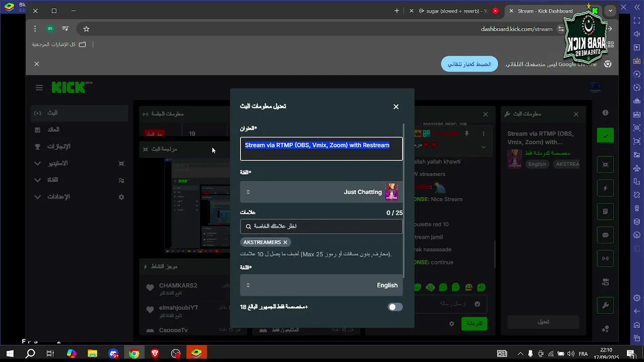Viewport: 644px width, 362px height.
Task: Open a new browser tab
Action: tap(396, 11)
